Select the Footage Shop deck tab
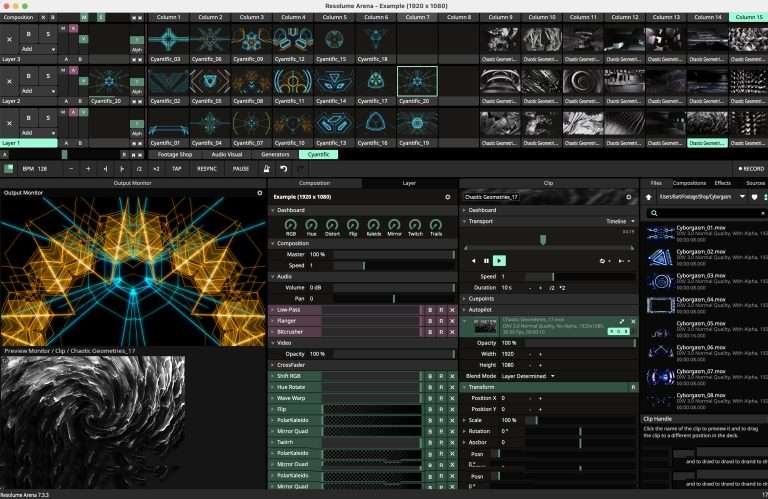This screenshot has width=768, height=499. 175,154
